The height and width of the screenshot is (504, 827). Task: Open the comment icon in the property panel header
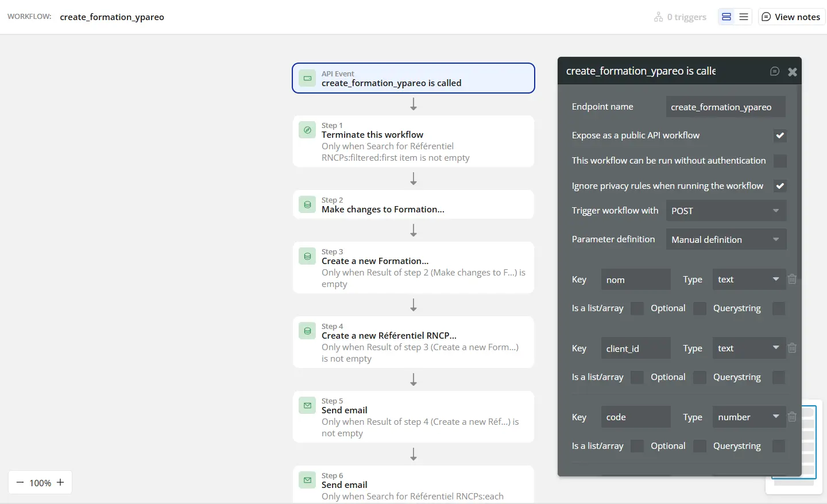point(775,71)
